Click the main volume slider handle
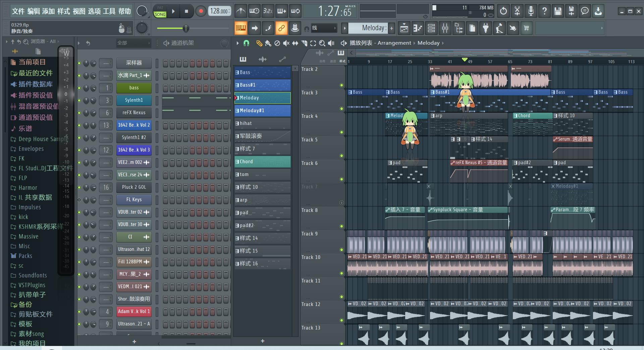The width and height of the screenshot is (644, 350). click(x=186, y=29)
